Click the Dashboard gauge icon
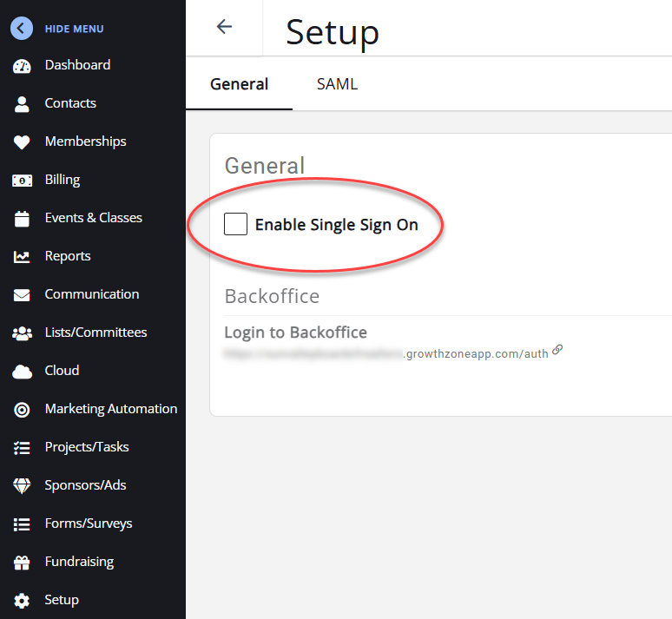This screenshot has width=672, height=619. (x=23, y=66)
